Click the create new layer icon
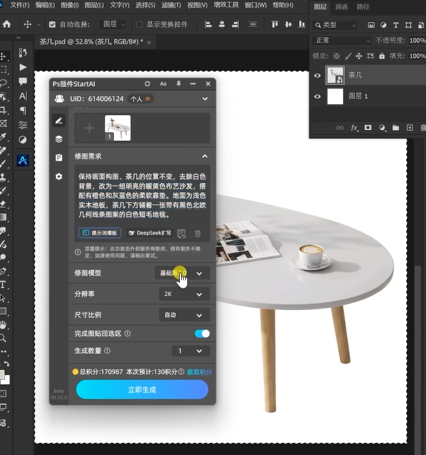The height and width of the screenshot is (455, 426). [410, 128]
